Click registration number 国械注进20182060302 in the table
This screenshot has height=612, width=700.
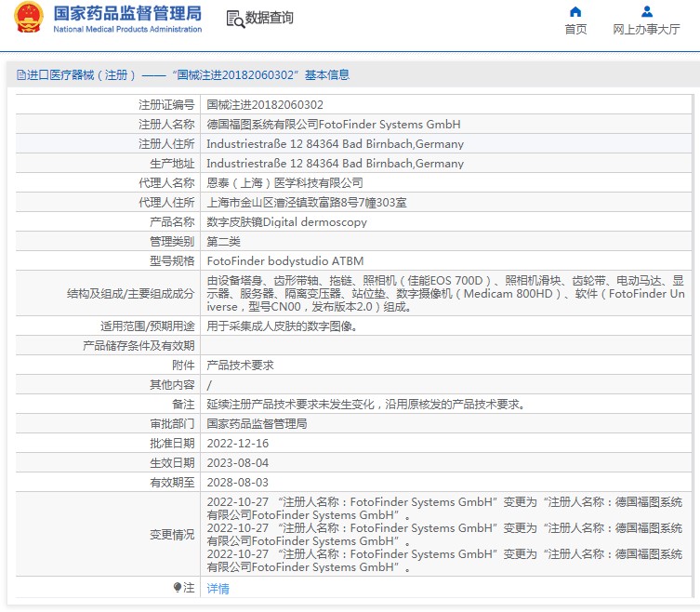265,105
